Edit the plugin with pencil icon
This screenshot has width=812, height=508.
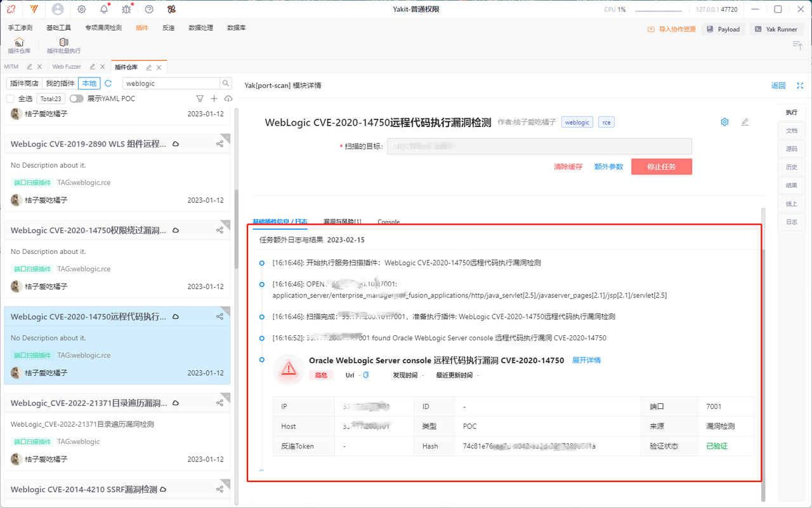tap(745, 122)
